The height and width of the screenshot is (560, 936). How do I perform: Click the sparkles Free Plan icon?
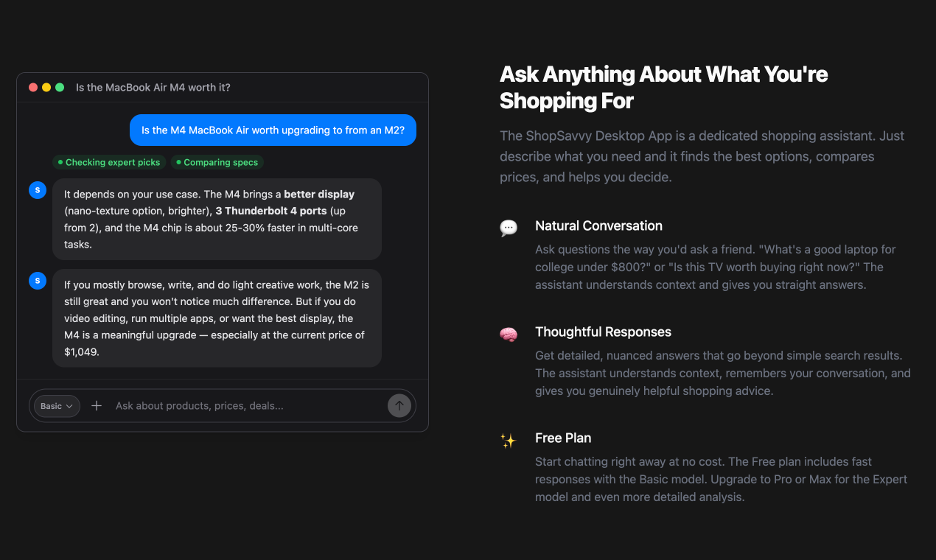click(x=509, y=441)
